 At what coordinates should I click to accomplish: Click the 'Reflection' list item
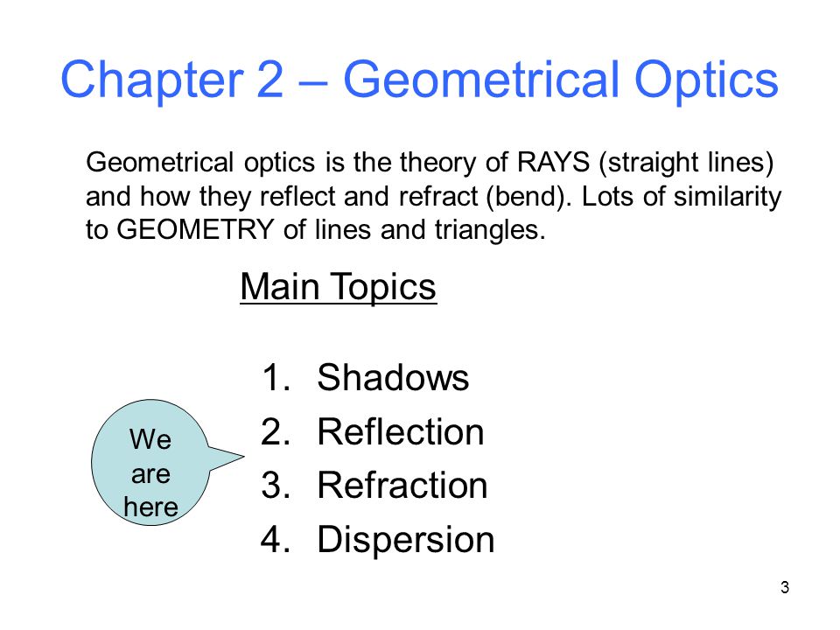pyautogui.click(x=400, y=431)
